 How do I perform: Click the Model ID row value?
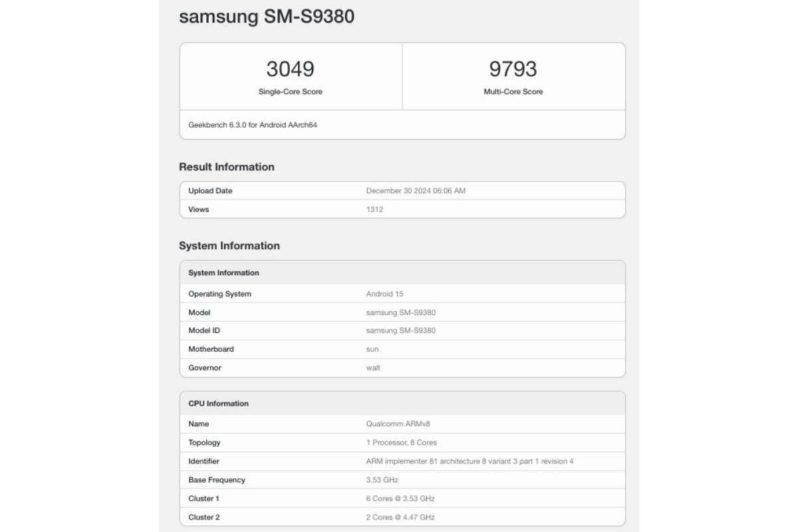click(x=400, y=331)
